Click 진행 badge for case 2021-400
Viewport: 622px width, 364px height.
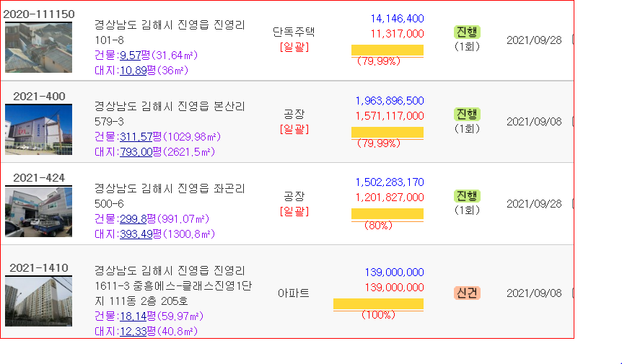point(467,114)
